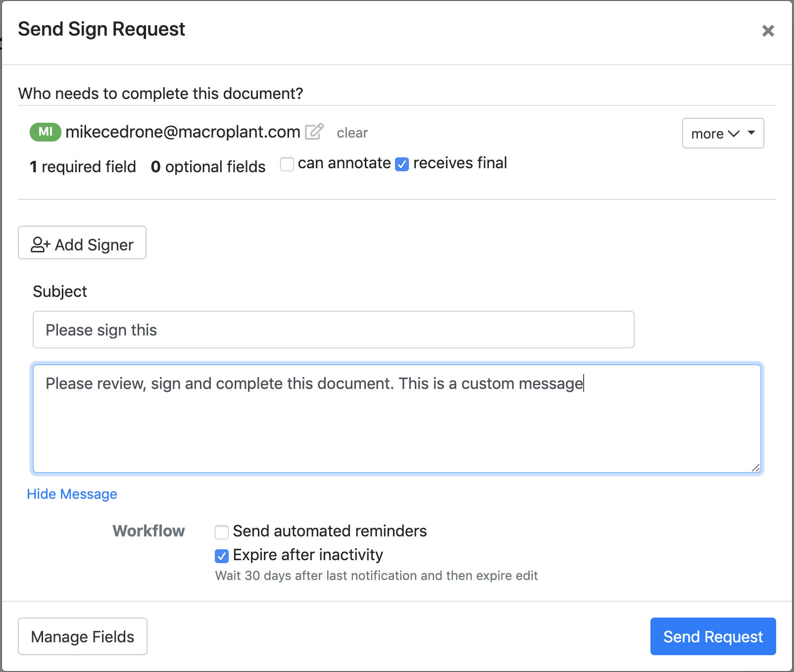Image resolution: width=794 pixels, height=672 pixels.
Task: Clear the signer mikecedrone@macroplant.com
Action: (x=352, y=133)
